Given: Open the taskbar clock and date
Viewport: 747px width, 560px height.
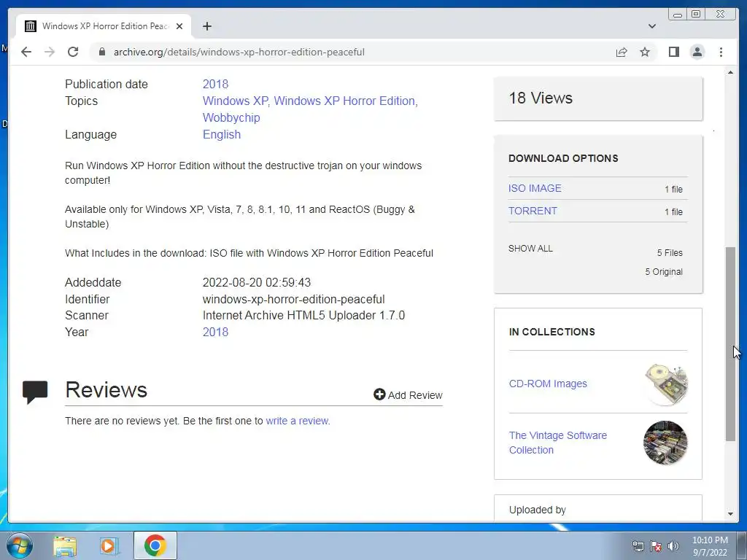Looking at the screenshot, I should 710,546.
